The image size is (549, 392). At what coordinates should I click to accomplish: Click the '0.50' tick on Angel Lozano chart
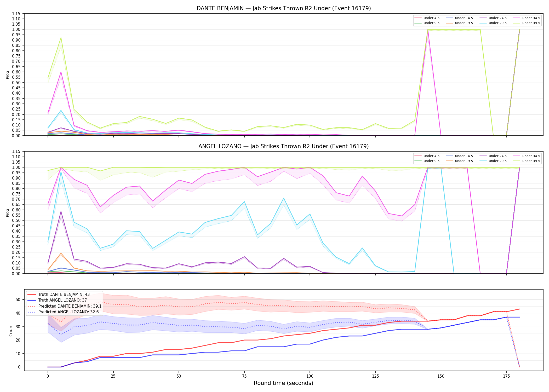click(16, 220)
